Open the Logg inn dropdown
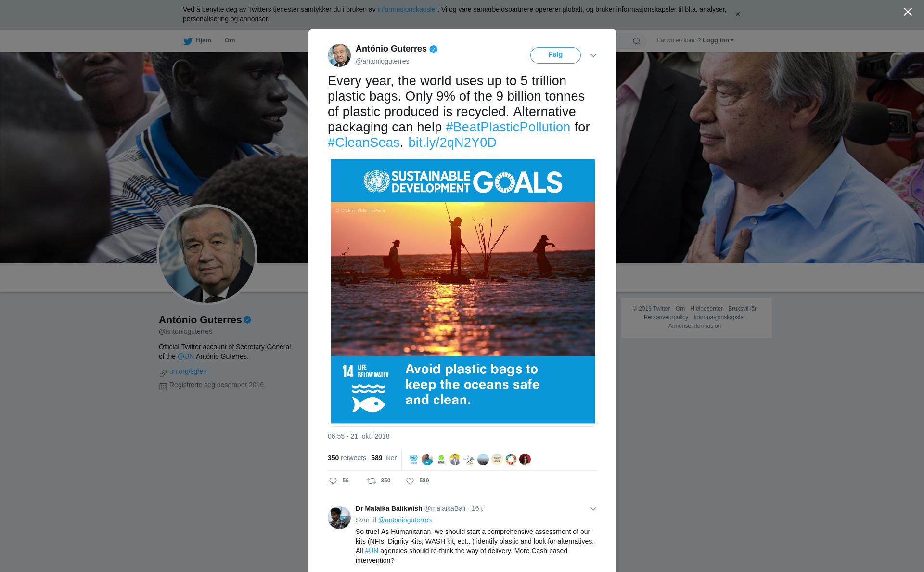 tap(718, 40)
